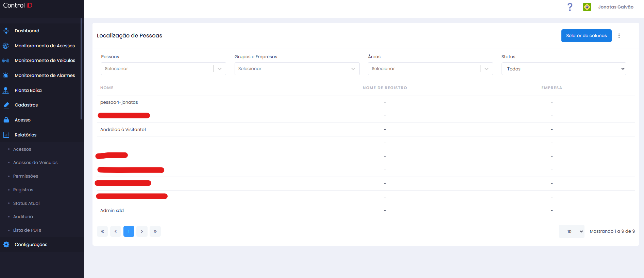This screenshot has width=644, height=278.
Task: Expand the Configurações menu label
Action: point(31,244)
